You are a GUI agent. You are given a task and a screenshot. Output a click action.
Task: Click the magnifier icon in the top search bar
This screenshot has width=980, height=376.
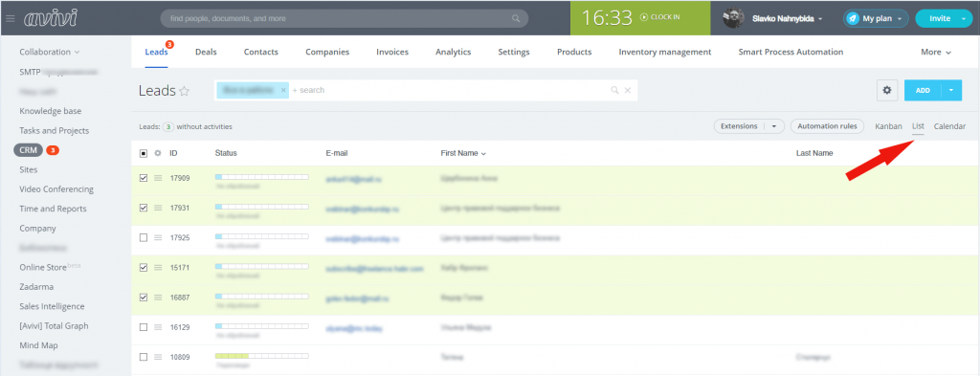click(516, 19)
